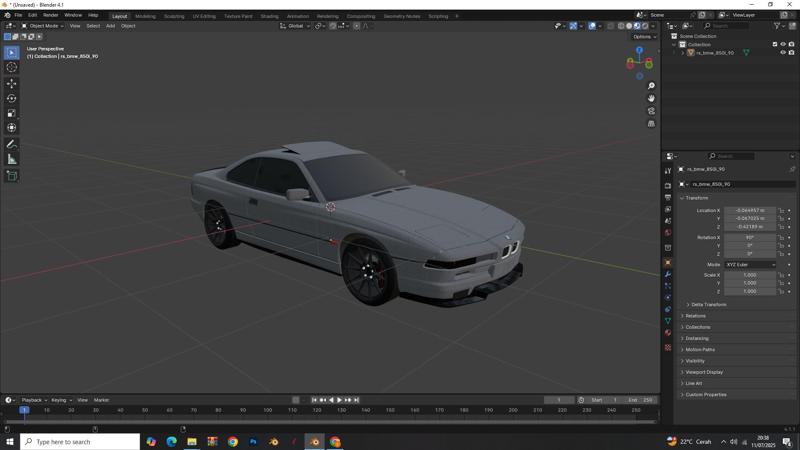
Task: Toggle viewport overlays button
Action: point(592,26)
